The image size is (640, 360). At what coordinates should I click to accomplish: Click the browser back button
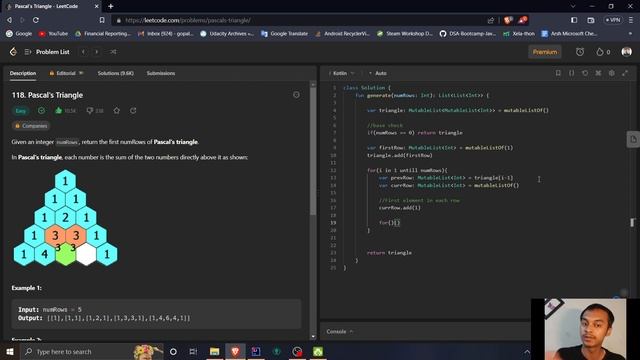[9, 20]
